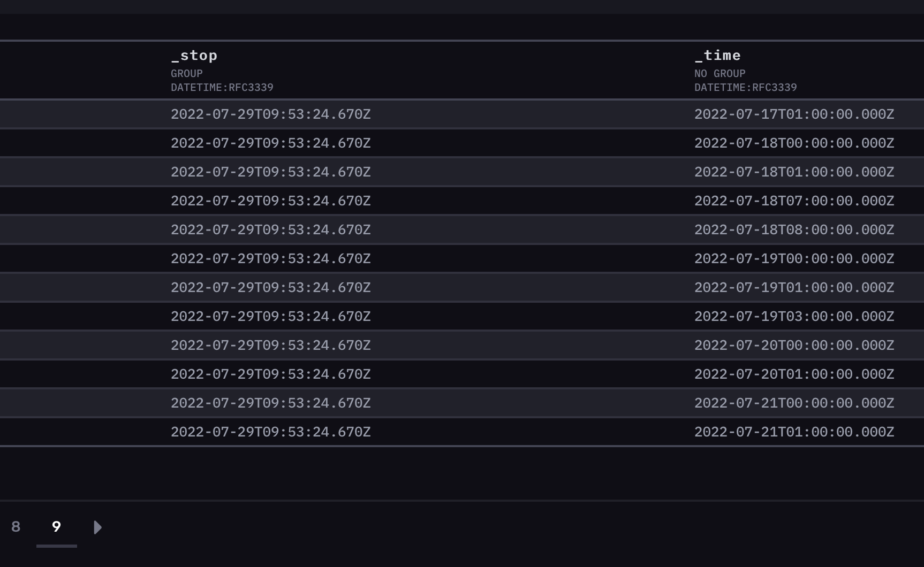Screen dimensions: 924x567
Task: Click the _time column header
Action: 718,56
